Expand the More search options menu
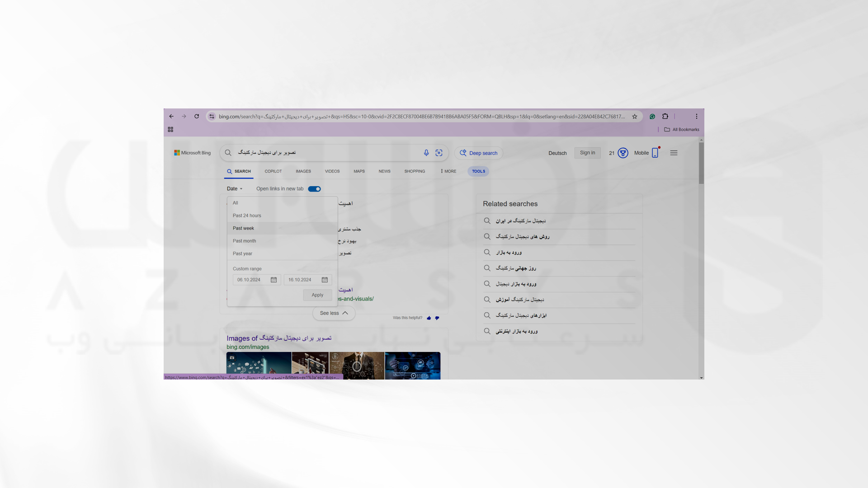868x488 pixels. 448,172
